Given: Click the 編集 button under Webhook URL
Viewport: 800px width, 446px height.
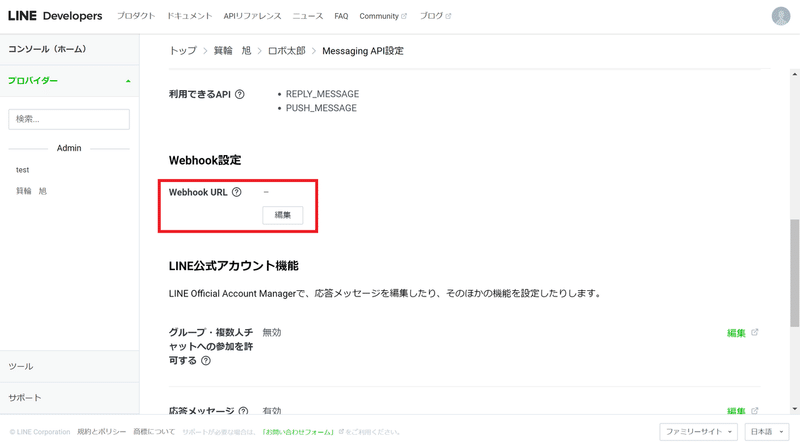Looking at the screenshot, I should (283, 215).
